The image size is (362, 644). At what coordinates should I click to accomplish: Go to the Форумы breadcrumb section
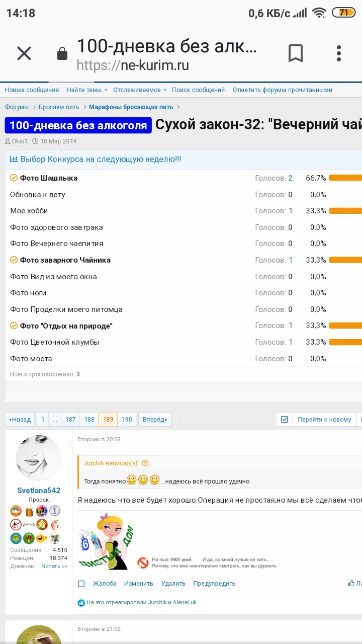(x=16, y=107)
